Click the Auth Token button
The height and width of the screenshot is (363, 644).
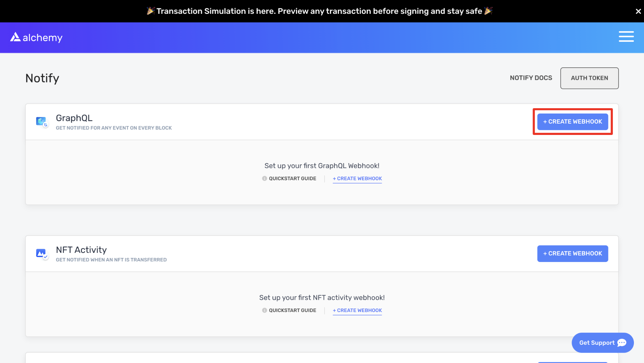click(589, 78)
